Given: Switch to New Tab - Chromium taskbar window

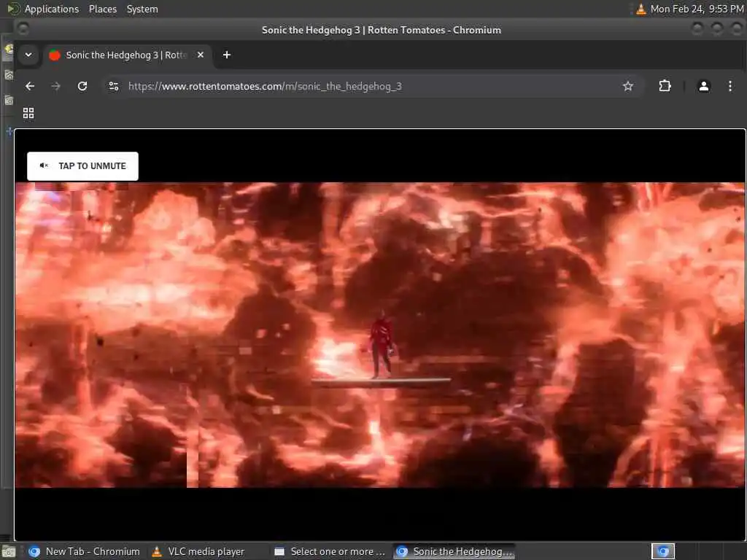Looking at the screenshot, I should (x=85, y=551).
